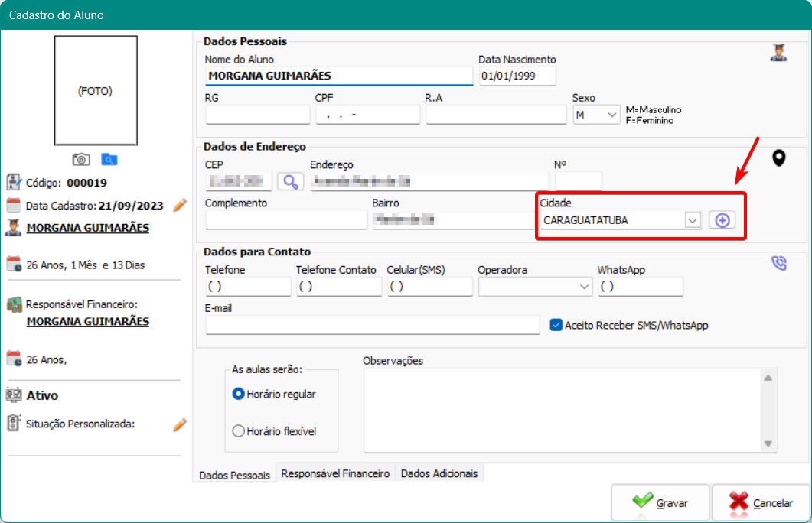Screen dimensions: 812x523
Task: Click the RG input field
Action: [258, 115]
